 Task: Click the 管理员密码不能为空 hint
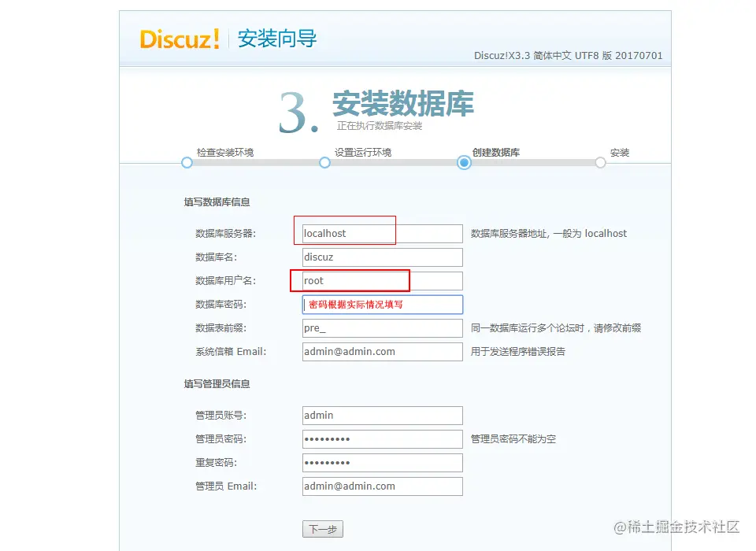pyautogui.click(x=513, y=439)
